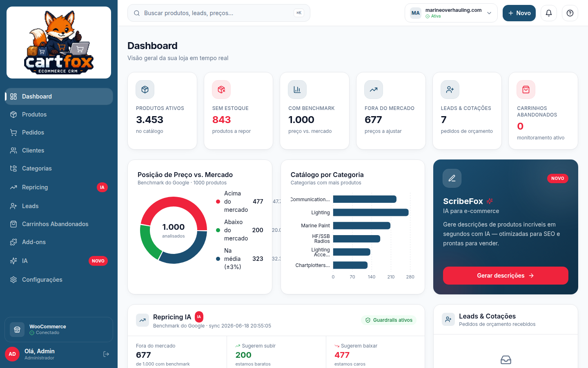Click the Sem Estoque red box icon
The width and height of the screenshot is (588, 368).
click(x=221, y=90)
